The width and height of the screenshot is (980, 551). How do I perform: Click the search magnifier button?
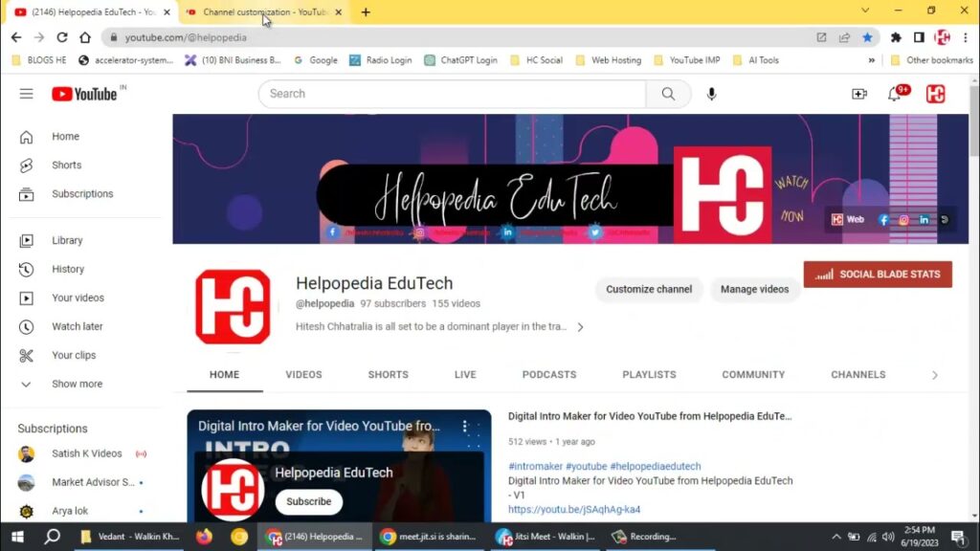[668, 94]
